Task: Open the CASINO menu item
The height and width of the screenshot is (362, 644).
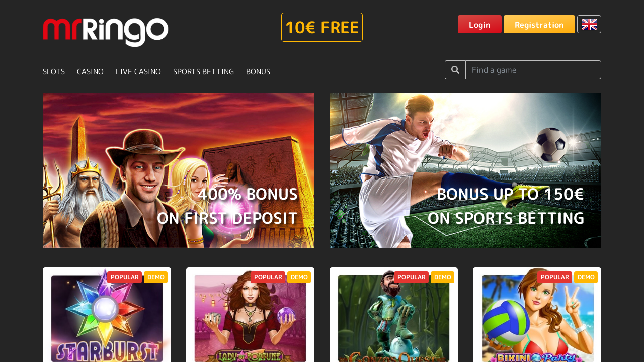Action: 90,72
